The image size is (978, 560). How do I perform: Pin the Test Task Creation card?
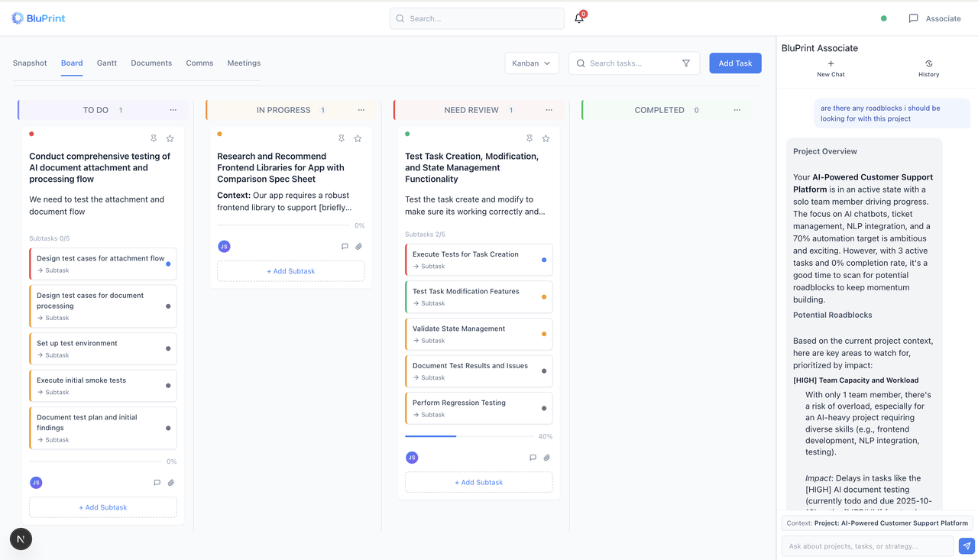click(529, 138)
